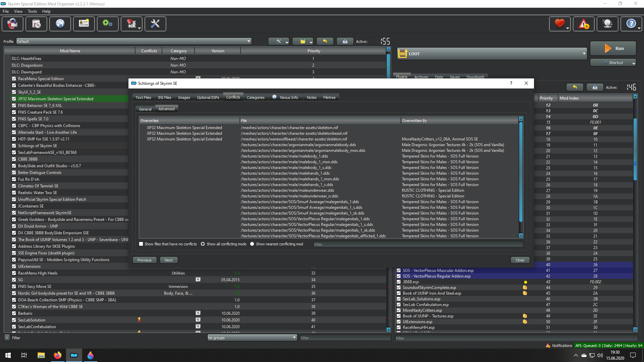Sort by the Overwritten By column header

[459, 121]
